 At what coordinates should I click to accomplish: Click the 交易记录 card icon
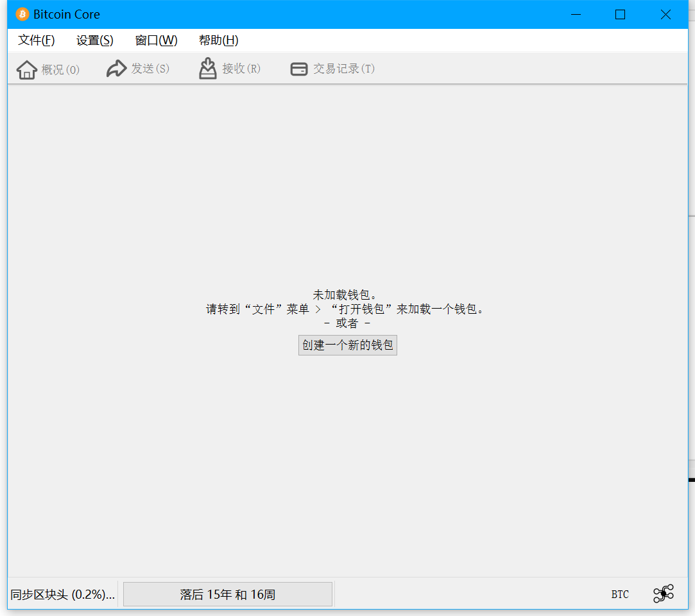pos(299,69)
